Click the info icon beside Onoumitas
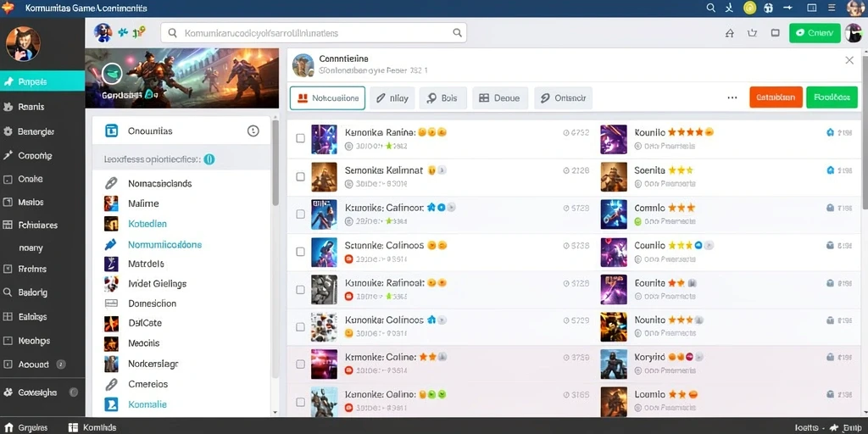Viewport: 868px width, 434px height. click(x=253, y=131)
